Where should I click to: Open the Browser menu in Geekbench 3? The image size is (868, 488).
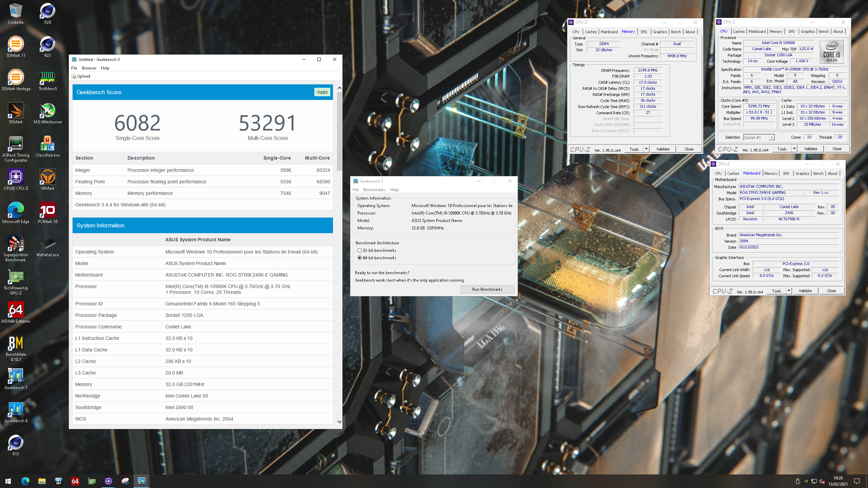89,68
